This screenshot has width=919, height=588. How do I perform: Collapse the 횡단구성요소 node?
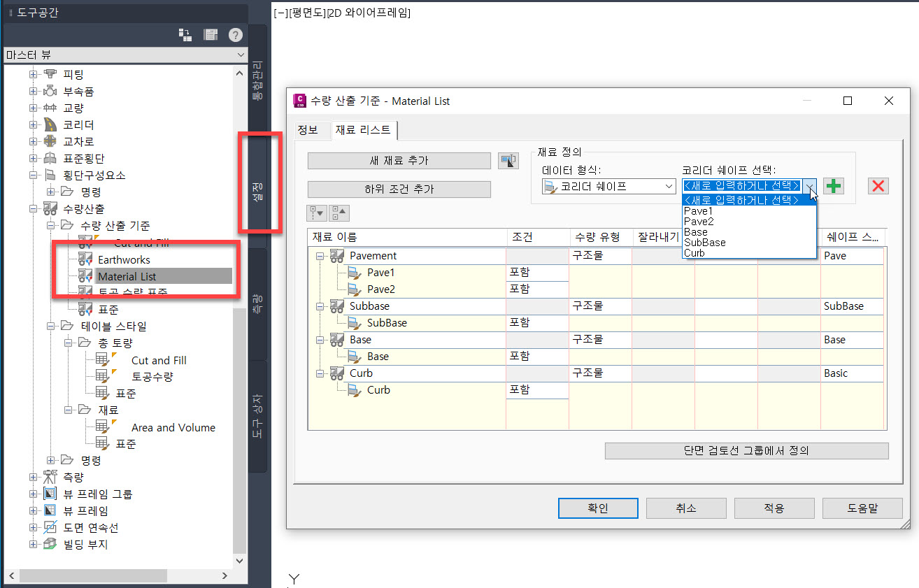pyautogui.click(x=33, y=175)
